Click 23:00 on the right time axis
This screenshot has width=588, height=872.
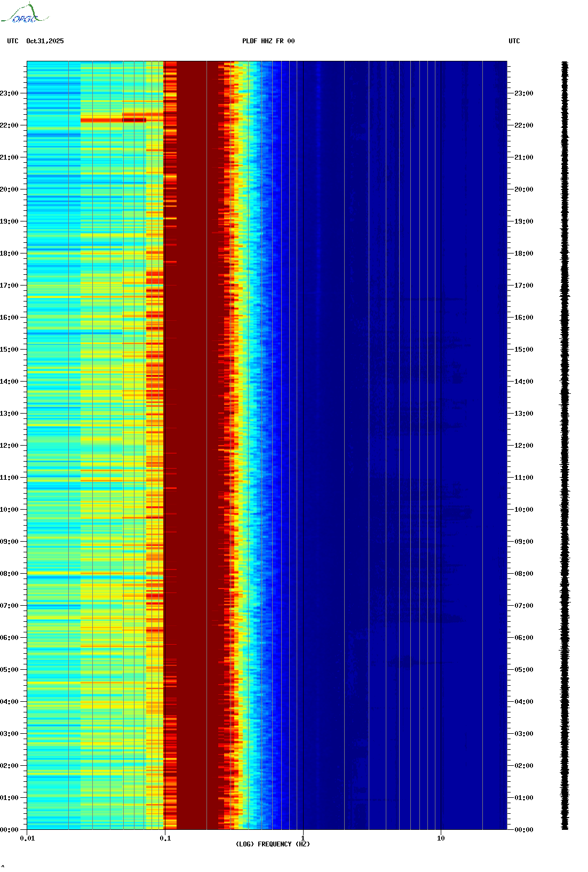point(524,93)
